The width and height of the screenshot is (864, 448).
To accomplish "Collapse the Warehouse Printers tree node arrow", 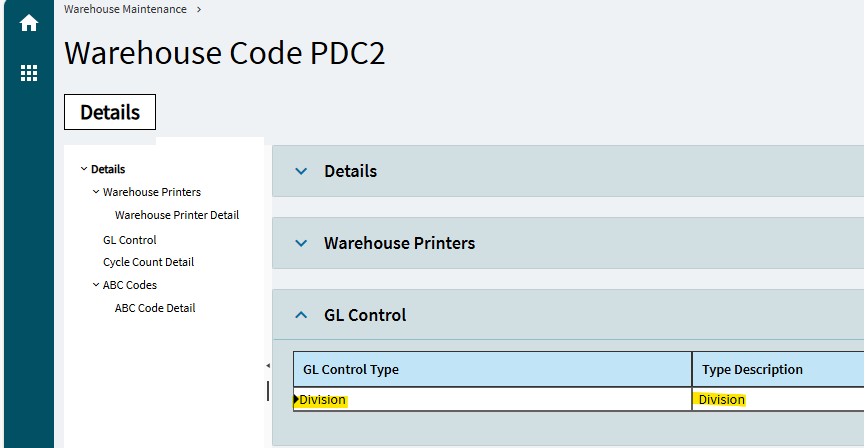I will [x=96, y=192].
